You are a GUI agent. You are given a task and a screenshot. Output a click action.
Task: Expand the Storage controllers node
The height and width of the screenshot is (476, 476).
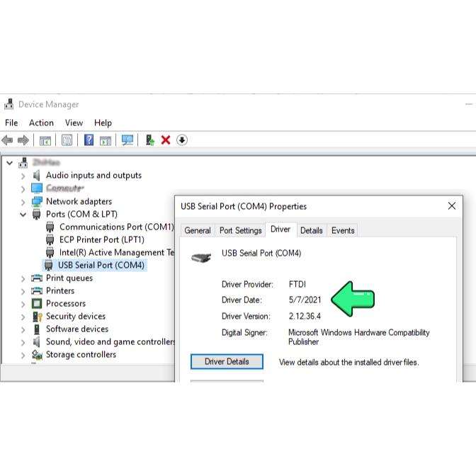(x=23, y=355)
